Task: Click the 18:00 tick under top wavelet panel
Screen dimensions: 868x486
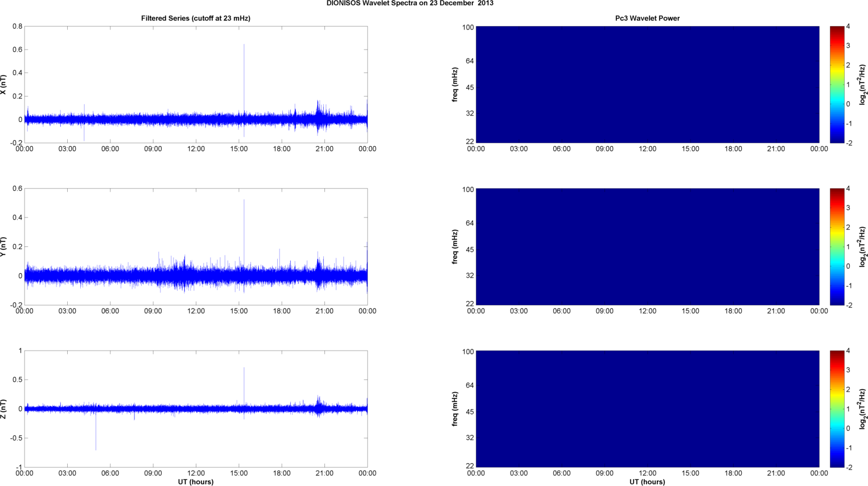Action: coord(733,149)
